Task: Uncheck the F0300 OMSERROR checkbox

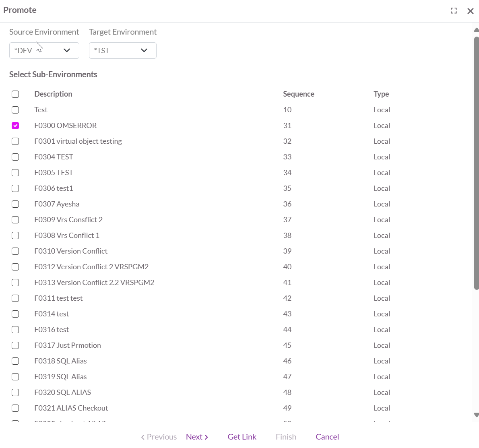Action: pos(15,126)
